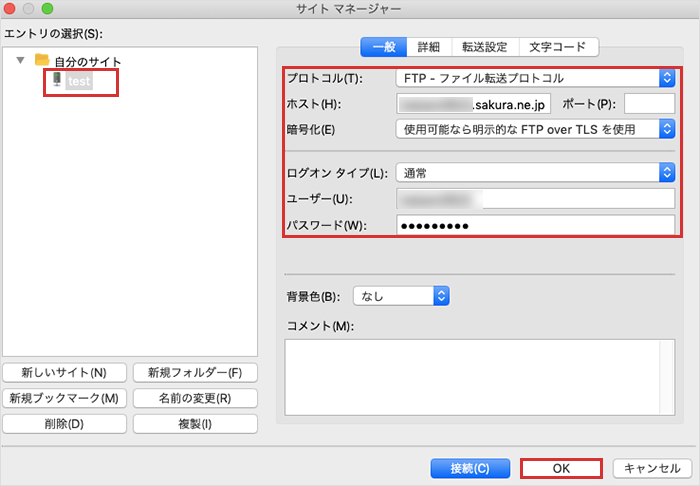Delete the entry with 削除 button
This screenshot has width=700, height=486.
coord(64,424)
